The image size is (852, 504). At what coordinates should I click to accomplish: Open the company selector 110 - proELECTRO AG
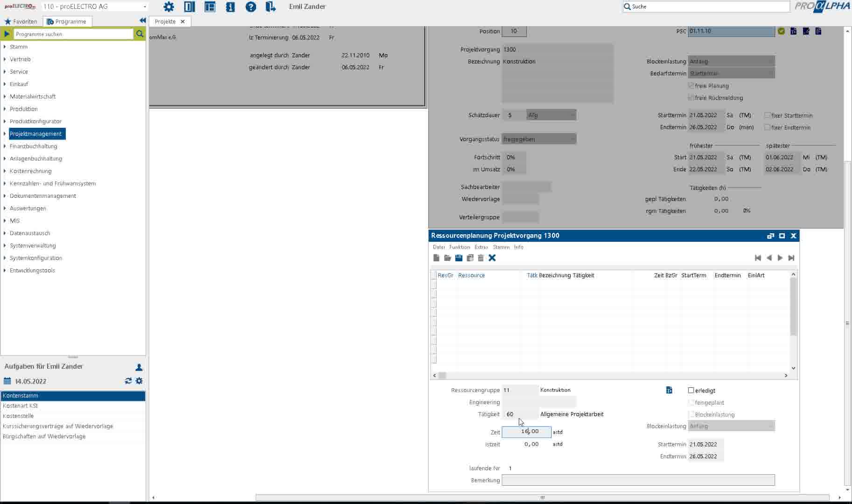[x=95, y=7]
